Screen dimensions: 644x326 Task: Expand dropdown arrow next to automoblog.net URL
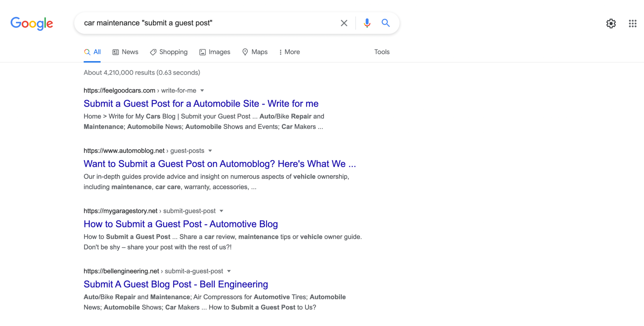[210, 151]
